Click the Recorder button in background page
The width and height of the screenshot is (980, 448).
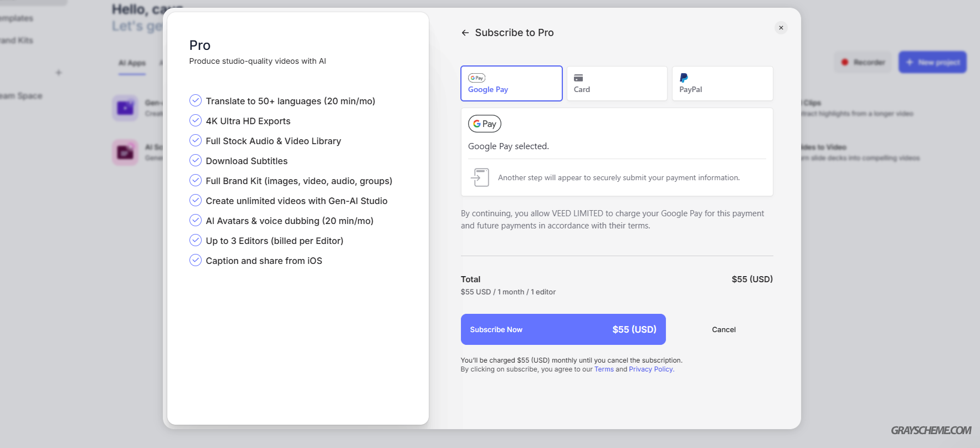[863, 62]
